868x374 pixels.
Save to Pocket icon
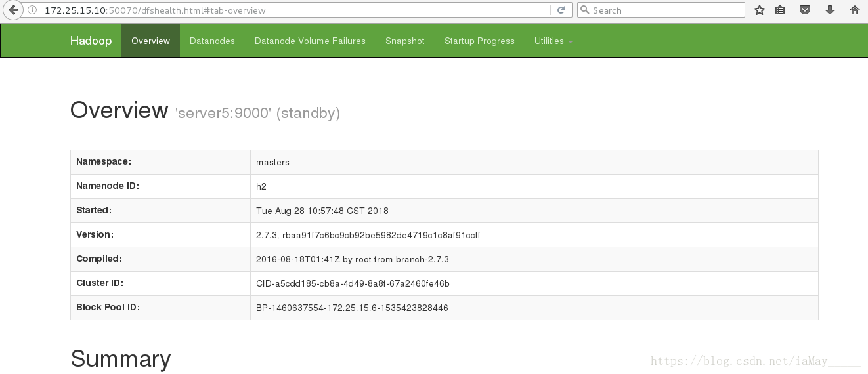click(804, 10)
